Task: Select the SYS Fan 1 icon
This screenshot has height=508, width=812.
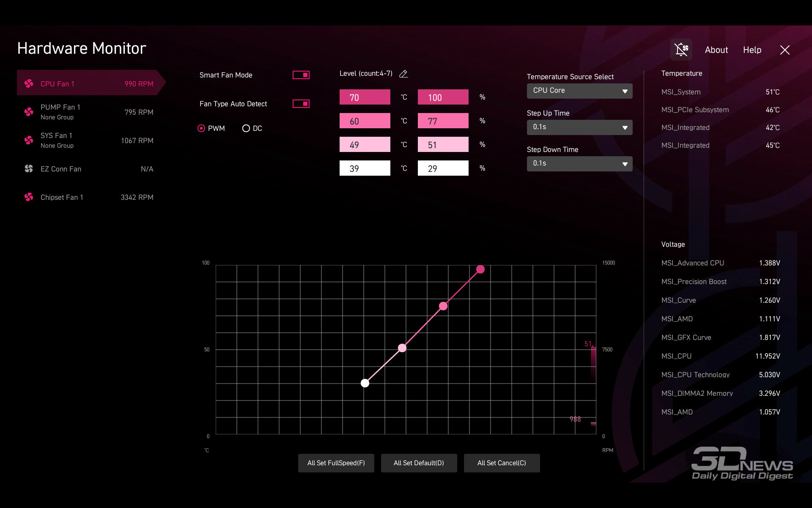Action: point(29,140)
